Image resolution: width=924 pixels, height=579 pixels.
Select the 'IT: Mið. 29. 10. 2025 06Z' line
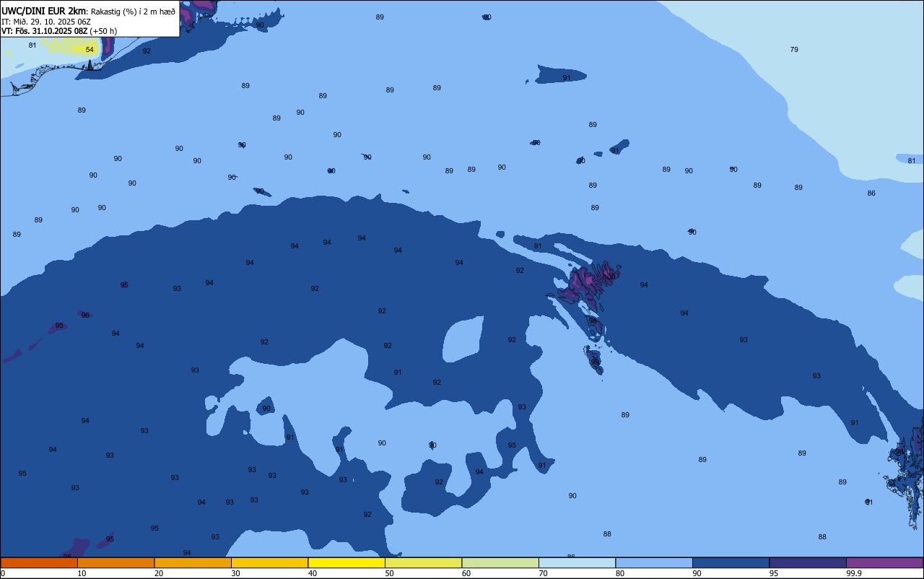46,22
